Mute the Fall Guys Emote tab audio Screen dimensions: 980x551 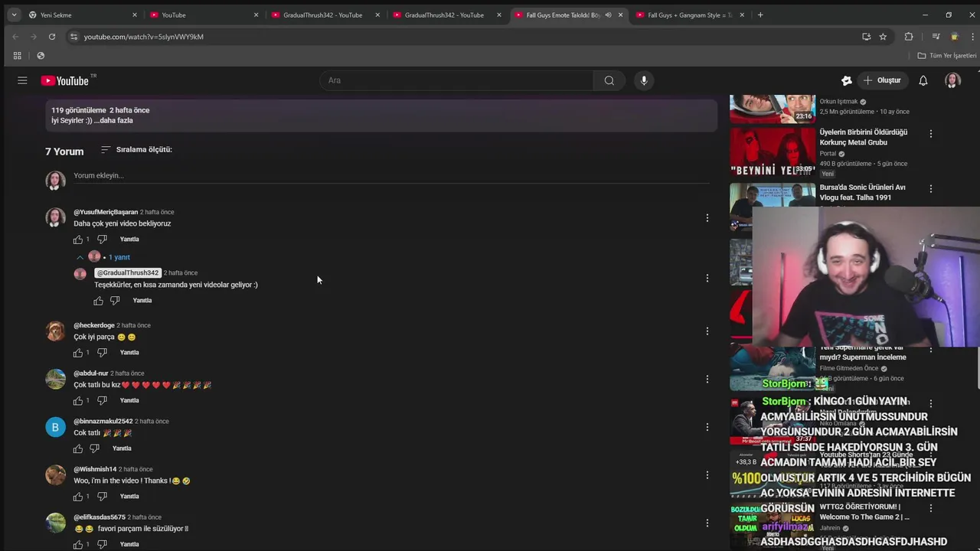[x=608, y=15]
